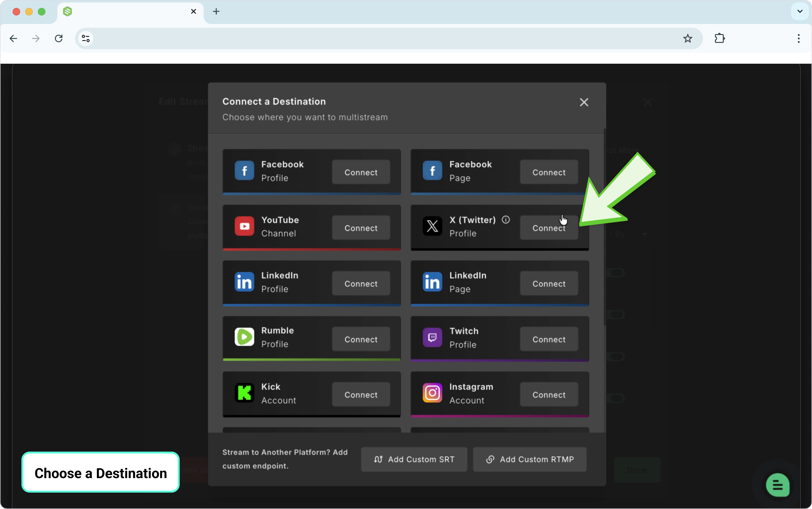Open a new browser tab
The width and height of the screenshot is (812, 509).
pos(216,11)
